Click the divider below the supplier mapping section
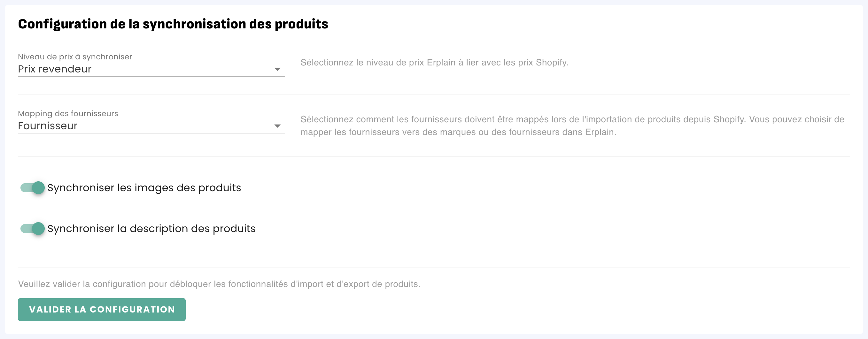Image resolution: width=868 pixels, height=339 pixels. point(434,157)
